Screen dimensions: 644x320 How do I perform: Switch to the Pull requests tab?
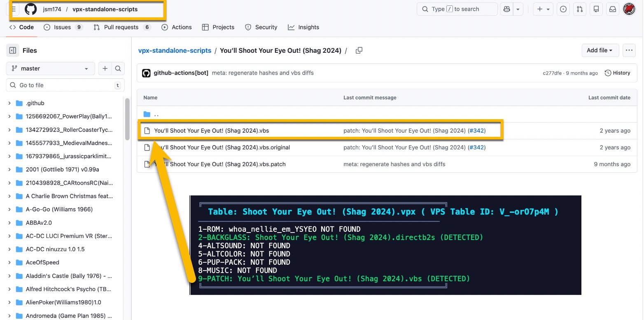click(x=122, y=27)
